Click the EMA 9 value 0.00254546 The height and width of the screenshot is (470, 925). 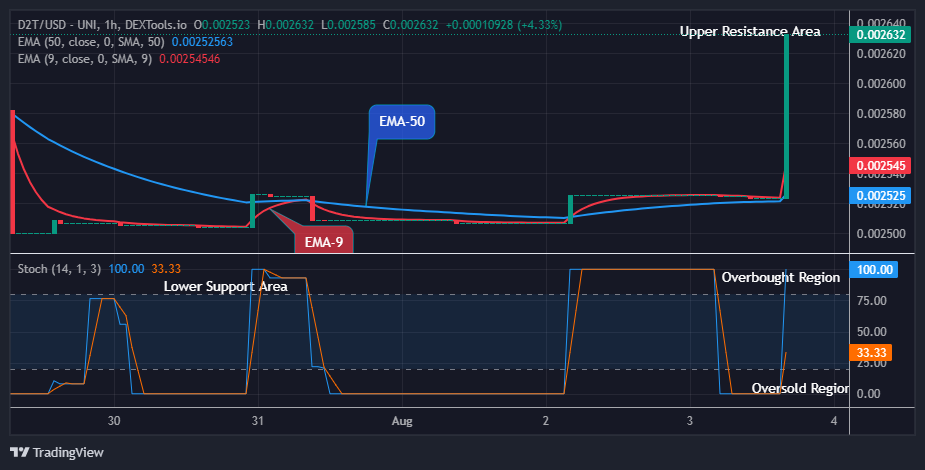coord(189,59)
